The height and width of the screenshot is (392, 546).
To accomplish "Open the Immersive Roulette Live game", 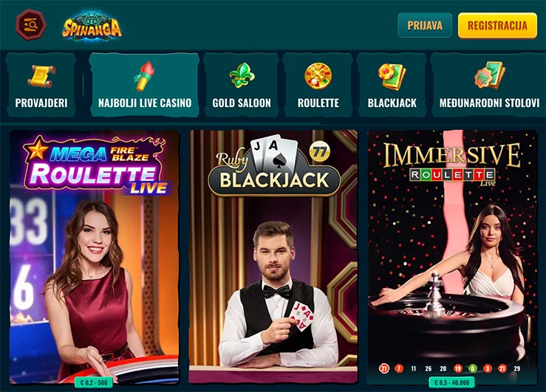I will pyautogui.click(x=452, y=258).
